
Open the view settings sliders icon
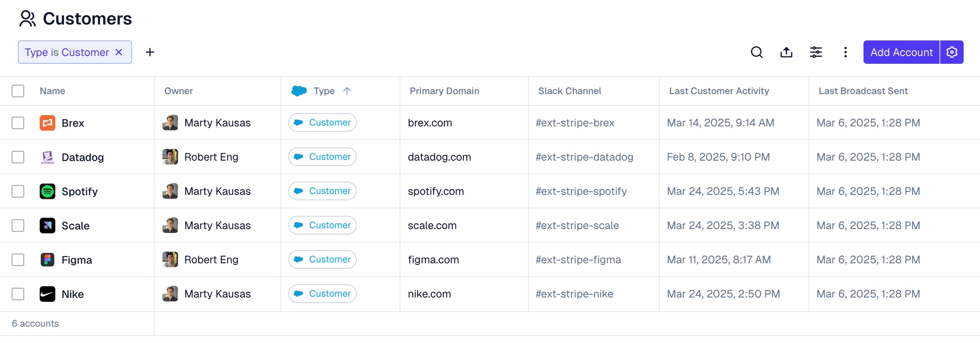[816, 52]
